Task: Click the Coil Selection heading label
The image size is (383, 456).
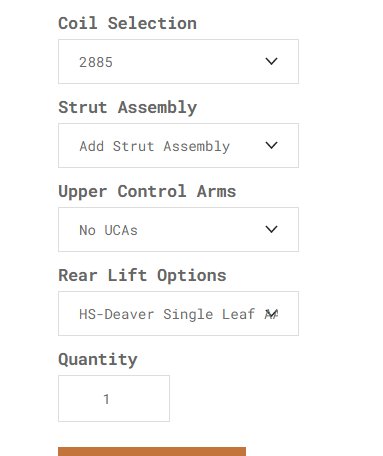Action: pos(127,23)
